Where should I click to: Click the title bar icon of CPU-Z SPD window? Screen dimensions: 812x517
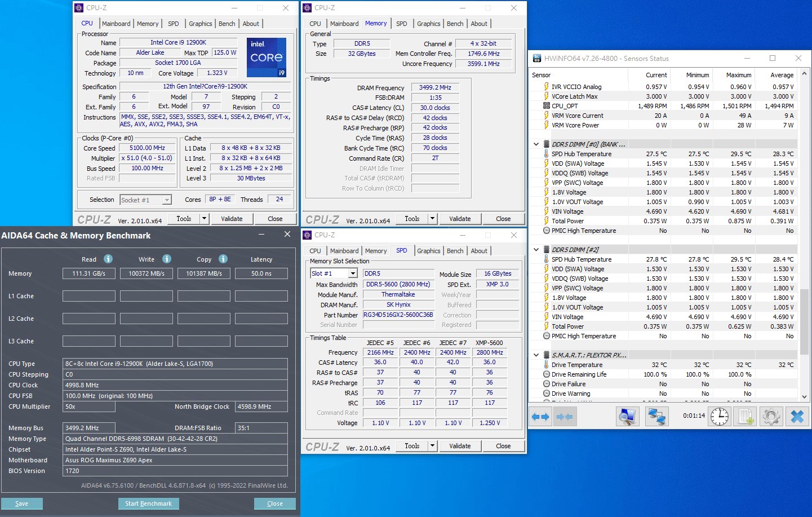point(307,235)
